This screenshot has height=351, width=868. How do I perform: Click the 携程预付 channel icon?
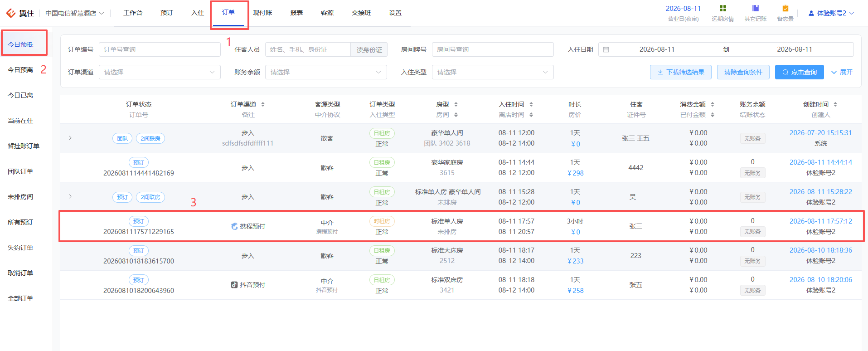[234, 226]
